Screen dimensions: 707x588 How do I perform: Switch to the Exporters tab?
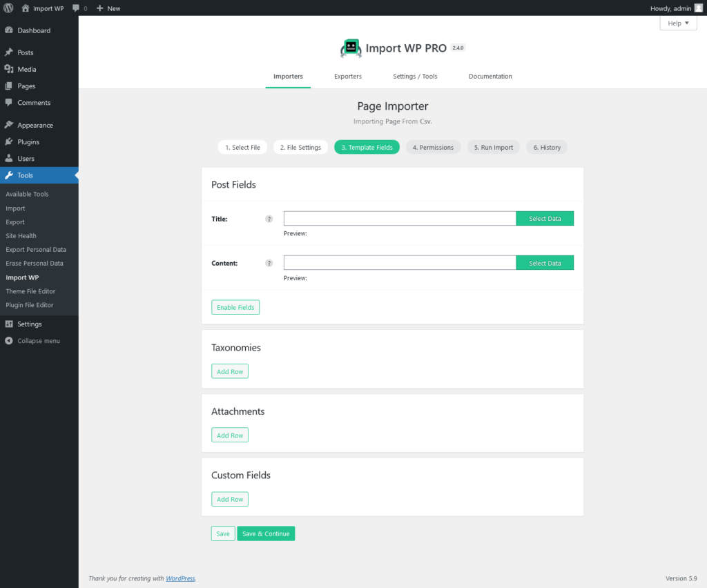point(348,76)
